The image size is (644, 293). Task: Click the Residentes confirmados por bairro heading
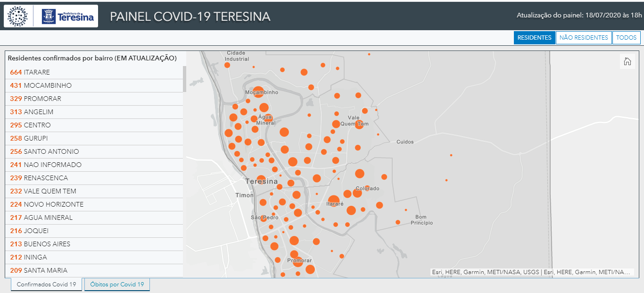pos(92,58)
